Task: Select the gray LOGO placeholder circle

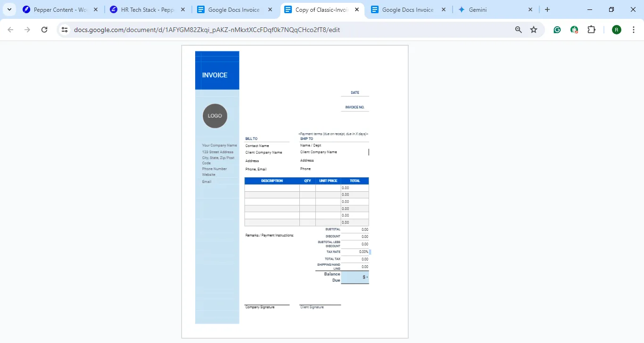Action: (215, 116)
